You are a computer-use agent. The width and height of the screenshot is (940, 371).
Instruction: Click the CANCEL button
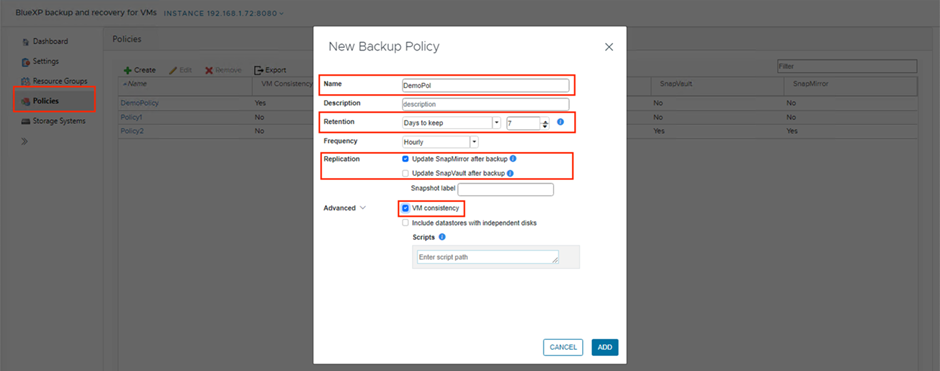click(563, 347)
